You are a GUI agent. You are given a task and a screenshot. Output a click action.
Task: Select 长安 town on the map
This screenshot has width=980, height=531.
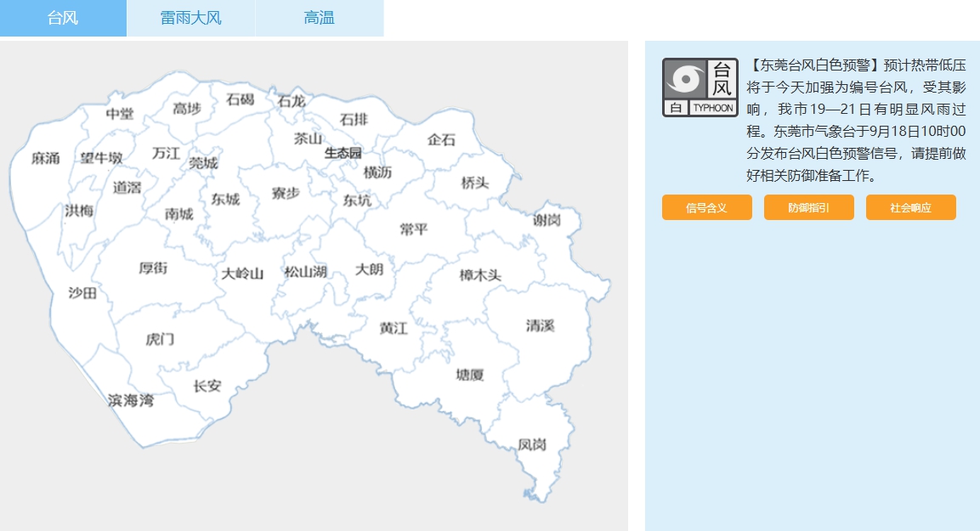point(207,386)
